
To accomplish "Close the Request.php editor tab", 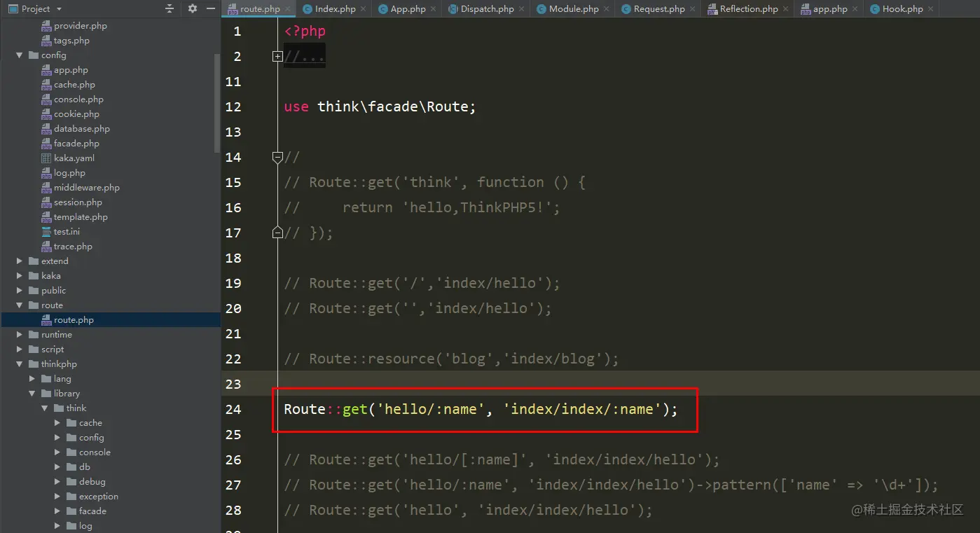I will (x=693, y=9).
